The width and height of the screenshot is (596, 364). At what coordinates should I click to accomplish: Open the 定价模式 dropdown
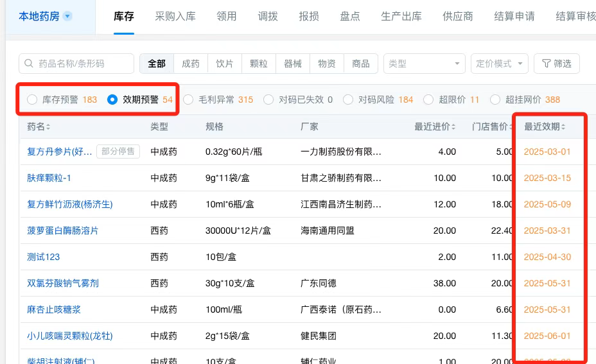tap(499, 64)
